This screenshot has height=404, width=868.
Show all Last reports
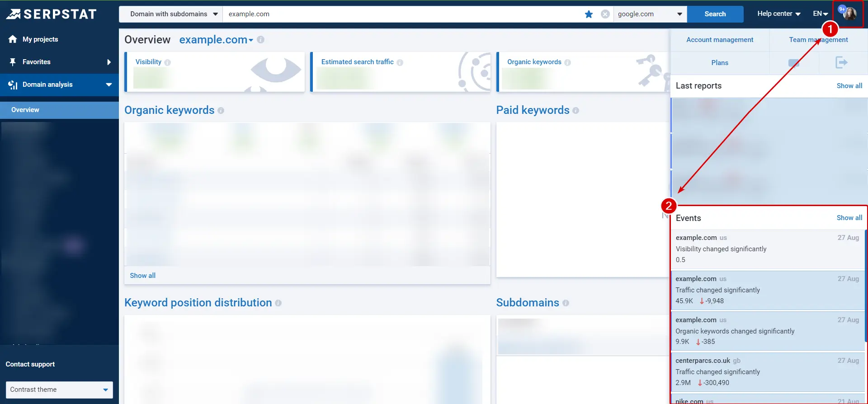(x=849, y=86)
